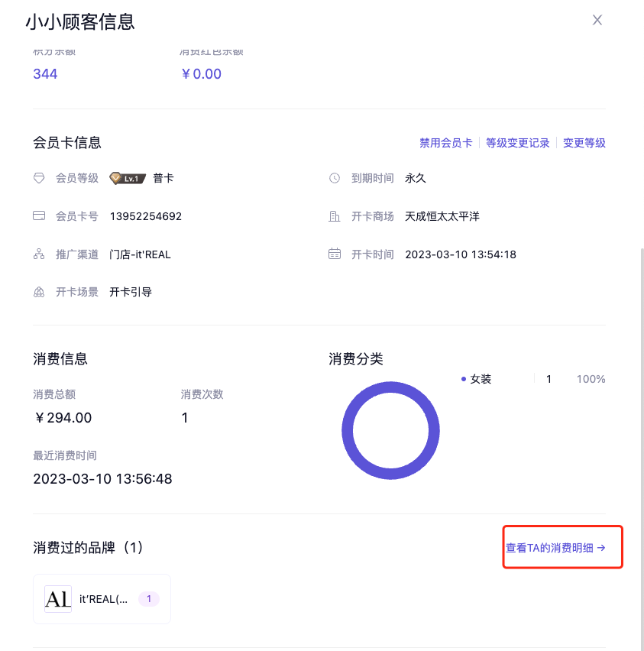Viewport: 644px width, 651px height.
Task: Click the 开卡商场 building icon
Action: coord(335,216)
